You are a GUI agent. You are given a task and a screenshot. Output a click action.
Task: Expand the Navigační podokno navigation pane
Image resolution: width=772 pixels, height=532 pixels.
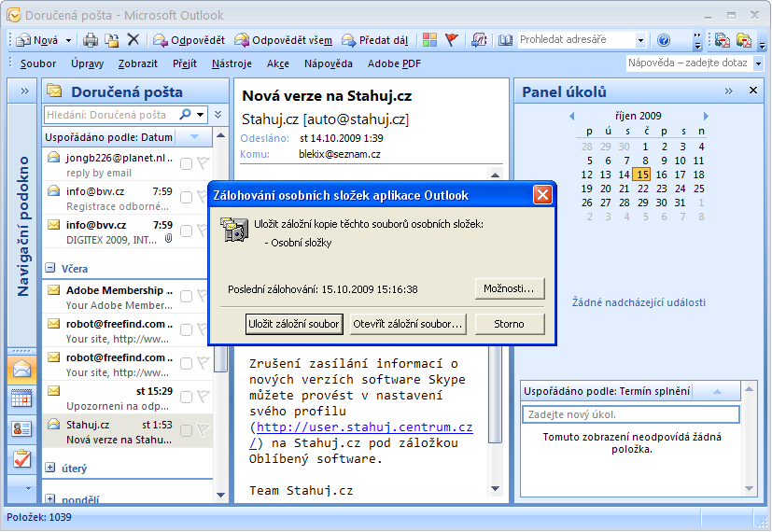coord(24,91)
